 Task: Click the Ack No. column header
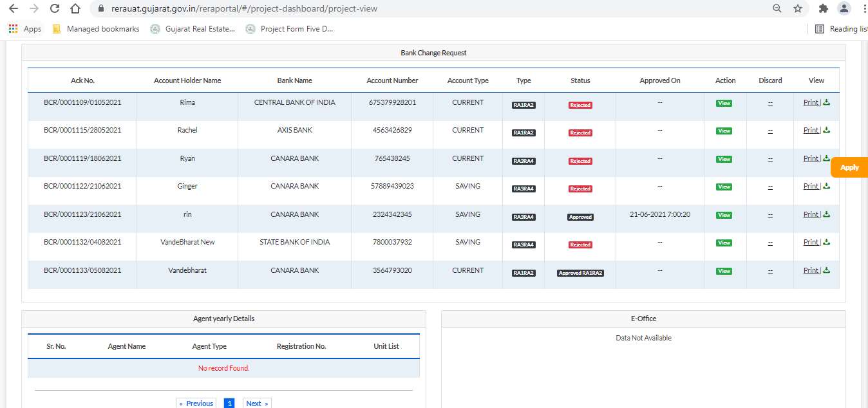pos(82,80)
